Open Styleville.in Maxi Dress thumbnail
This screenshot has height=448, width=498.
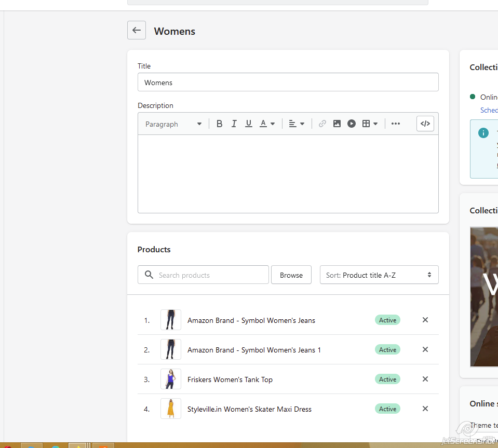tap(171, 409)
